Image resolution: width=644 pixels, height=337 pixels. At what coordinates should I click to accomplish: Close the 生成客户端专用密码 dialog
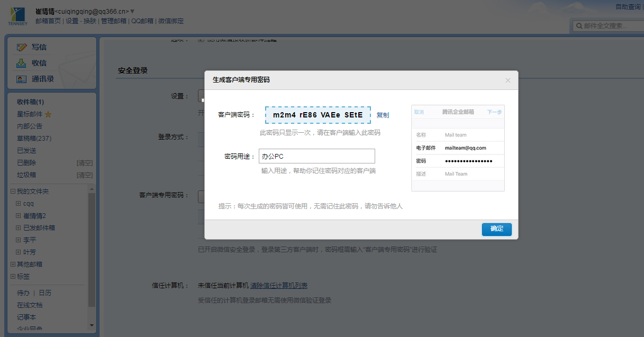click(x=507, y=80)
